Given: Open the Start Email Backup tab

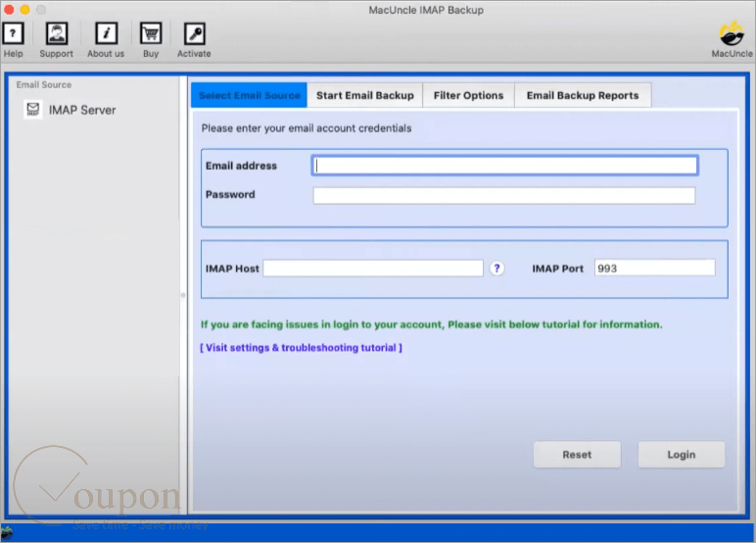Looking at the screenshot, I should pos(365,95).
